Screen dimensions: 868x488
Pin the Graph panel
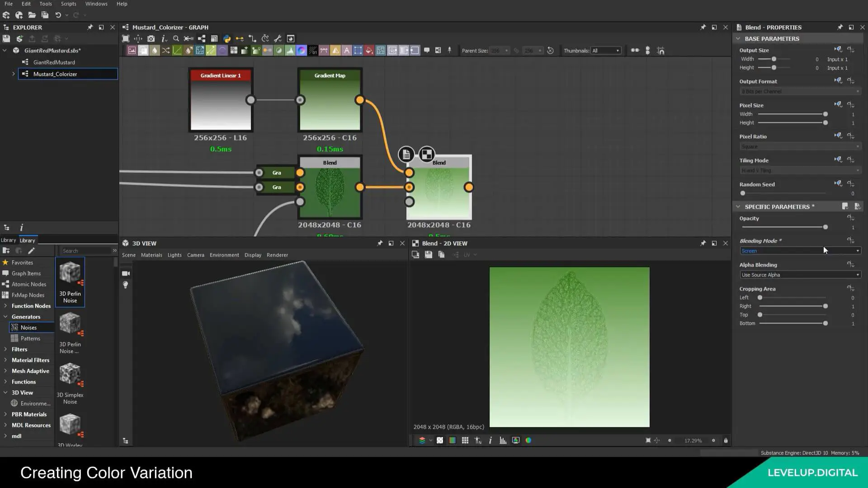(703, 28)
